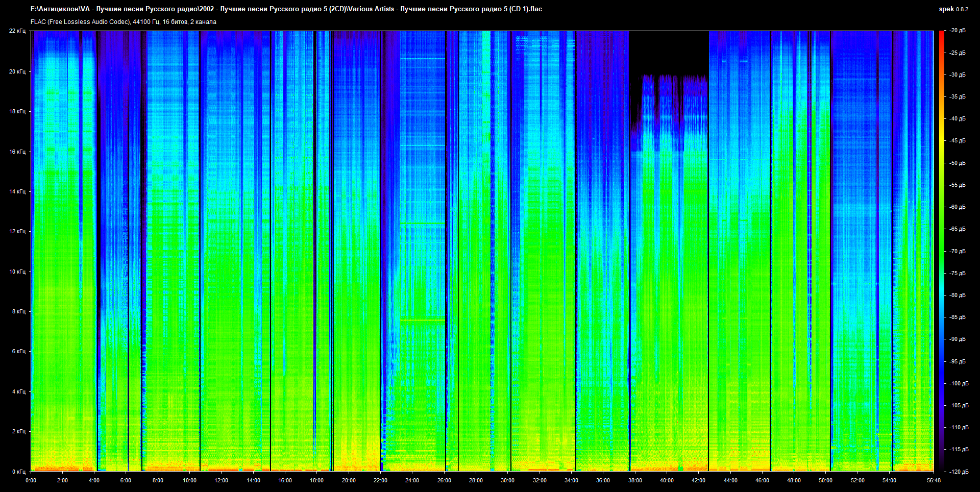Click the -70 дБ level label
The image size is (980, 492).
(x=957, y=251)
